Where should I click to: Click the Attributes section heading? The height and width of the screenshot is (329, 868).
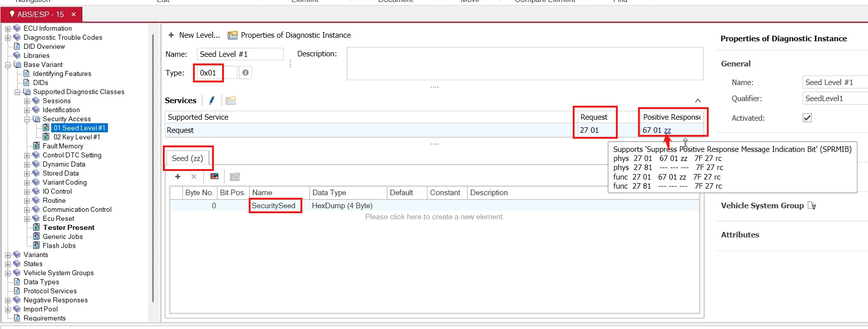(x=740, y=235)
